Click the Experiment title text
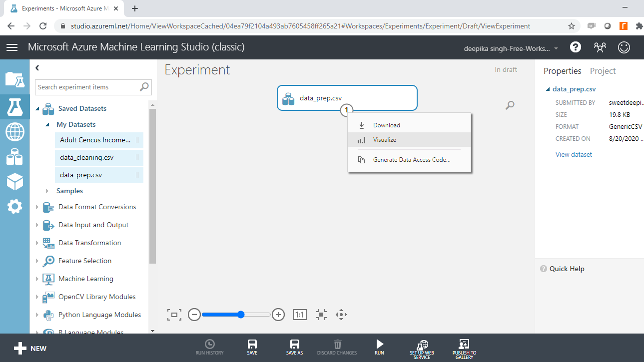The width and height of the screenshot is (644, 362). tap(197, 70)
